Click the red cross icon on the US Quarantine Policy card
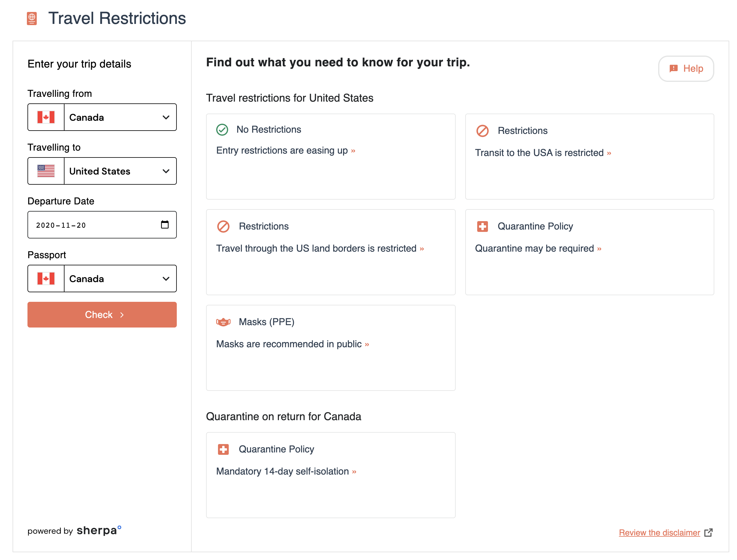The image size is (737, 560). click(x=482, y=226)
